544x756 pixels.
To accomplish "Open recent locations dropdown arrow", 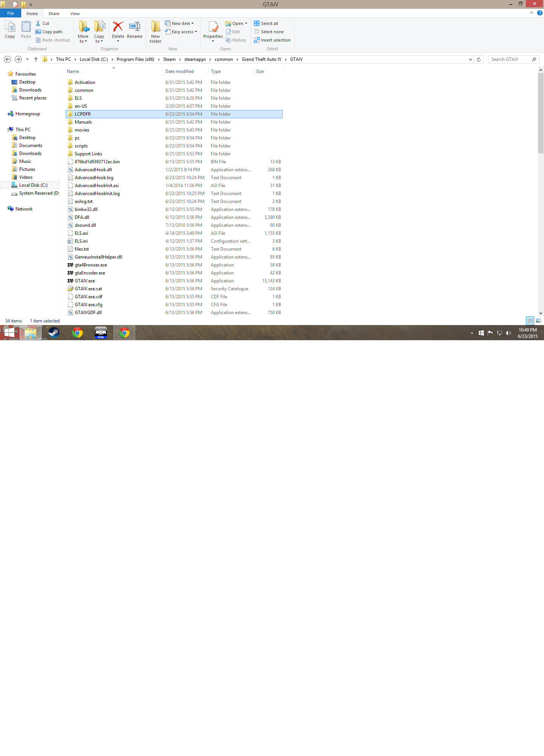I will pyautogui.click(x=27, y=59).
